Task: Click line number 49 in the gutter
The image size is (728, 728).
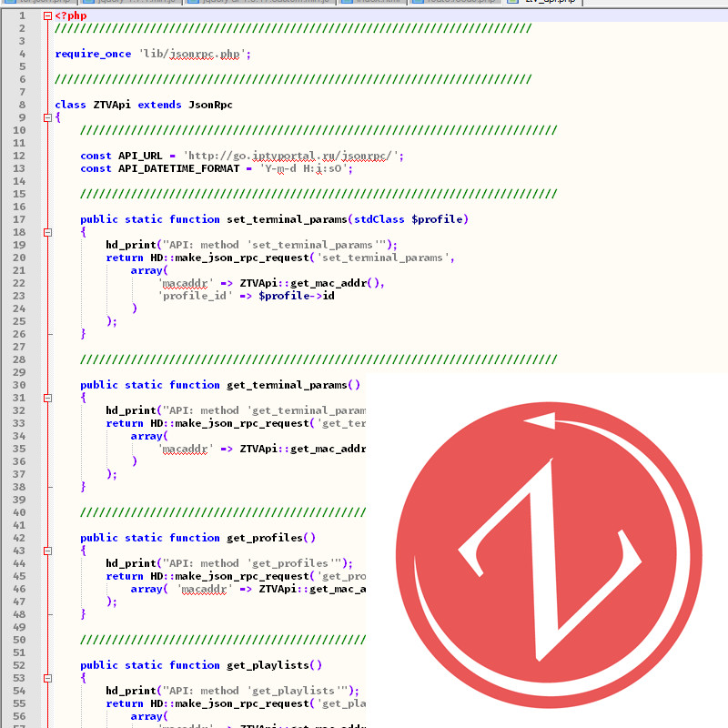Action: 19,627
